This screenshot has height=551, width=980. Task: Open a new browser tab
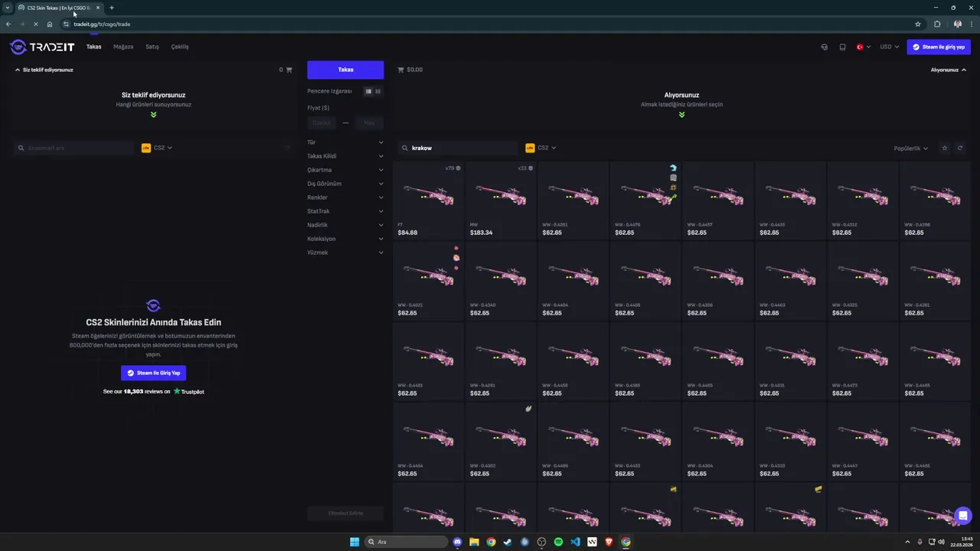click(x=111, y=8)
